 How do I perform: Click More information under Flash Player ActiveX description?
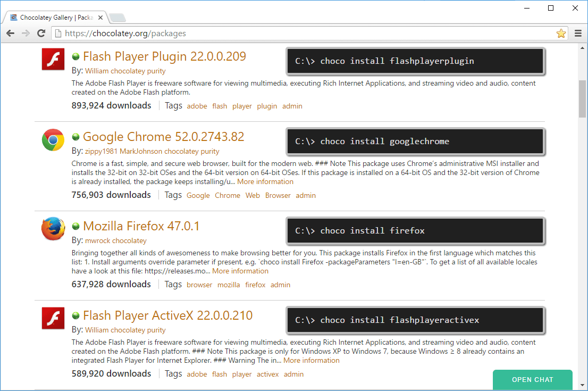[311, 360]
